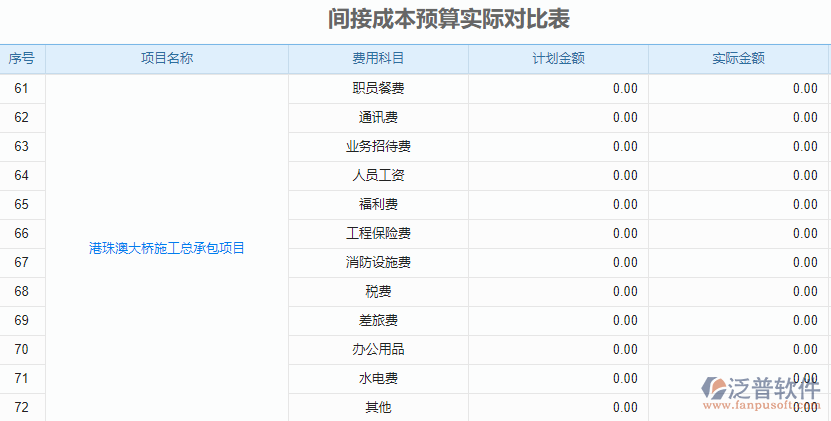Click the 工程保险费 expense item
Screen dimensions: 831x421
pos(378,234)
